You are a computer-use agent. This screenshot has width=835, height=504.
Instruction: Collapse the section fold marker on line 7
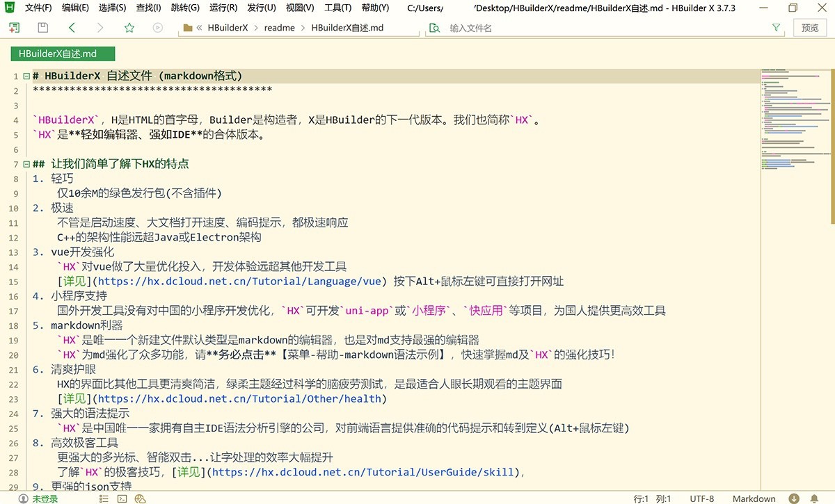pos(26,164)
